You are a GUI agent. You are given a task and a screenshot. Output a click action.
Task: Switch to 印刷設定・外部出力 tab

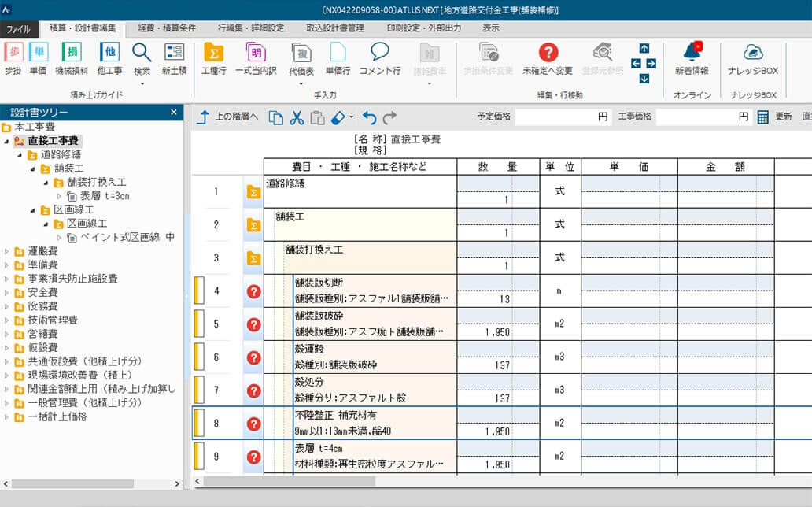pos(423,28)
